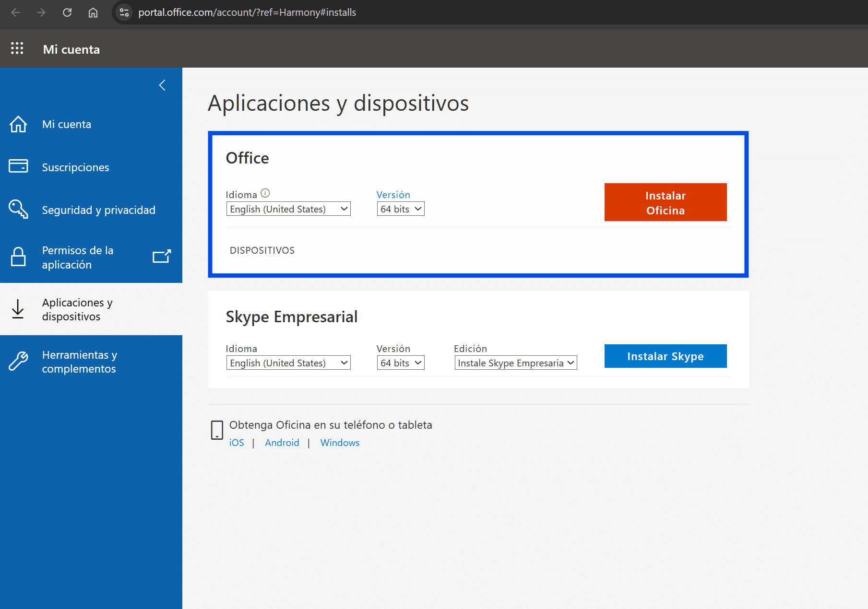Open Office Versión 64 bits dropdown
The width and height of the screenshot is (868, 609).
coord(401,209)
